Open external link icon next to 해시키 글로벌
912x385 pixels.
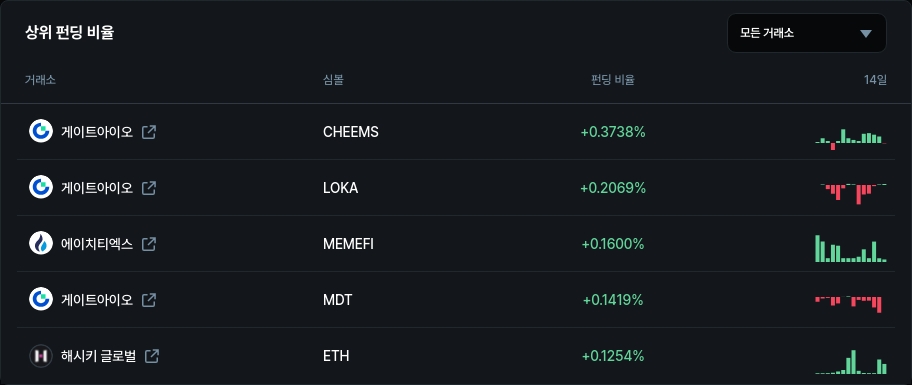[x=152, y=356]
